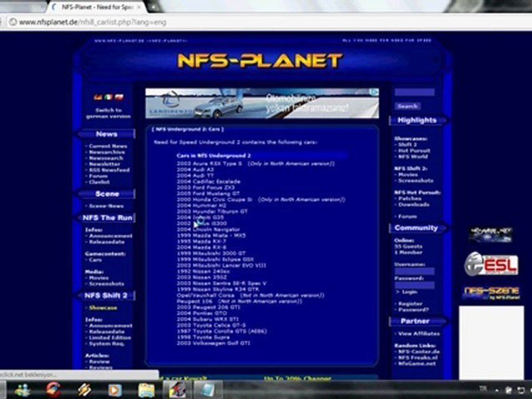Click the 1999 Nissan Skyline R34 GTR entry
532x399 pixels.
(218, 289)
